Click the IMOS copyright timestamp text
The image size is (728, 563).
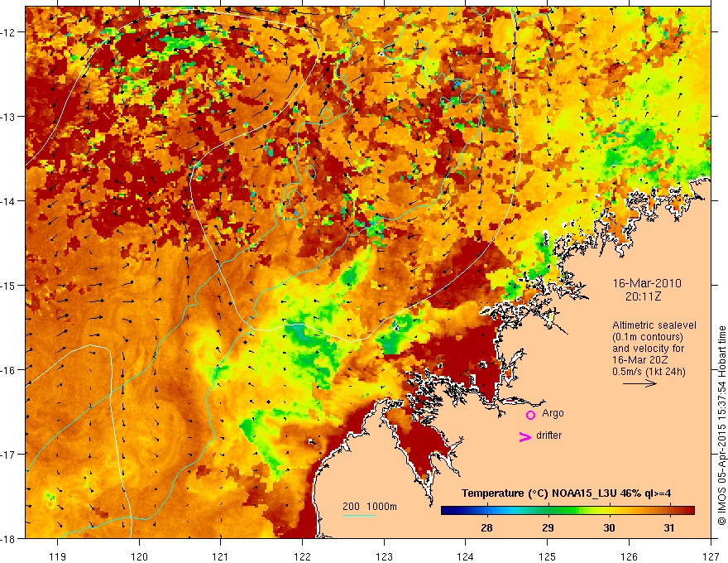pos(721,426)
